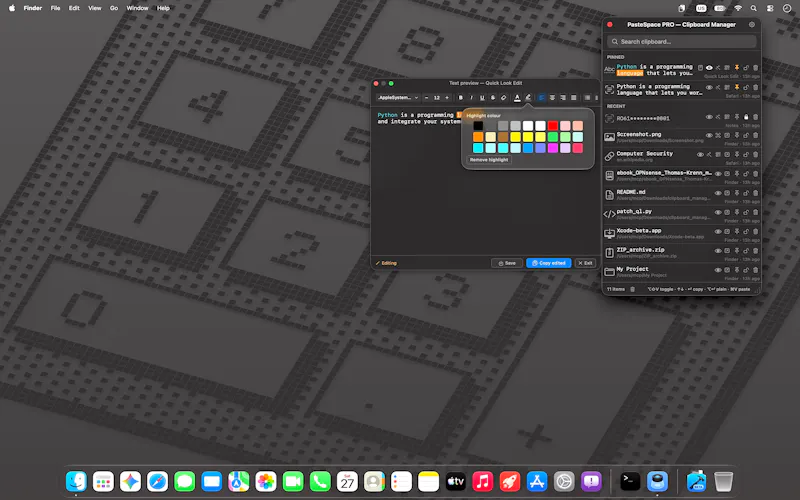Click the share icon on RO61 item

(718, 117)
